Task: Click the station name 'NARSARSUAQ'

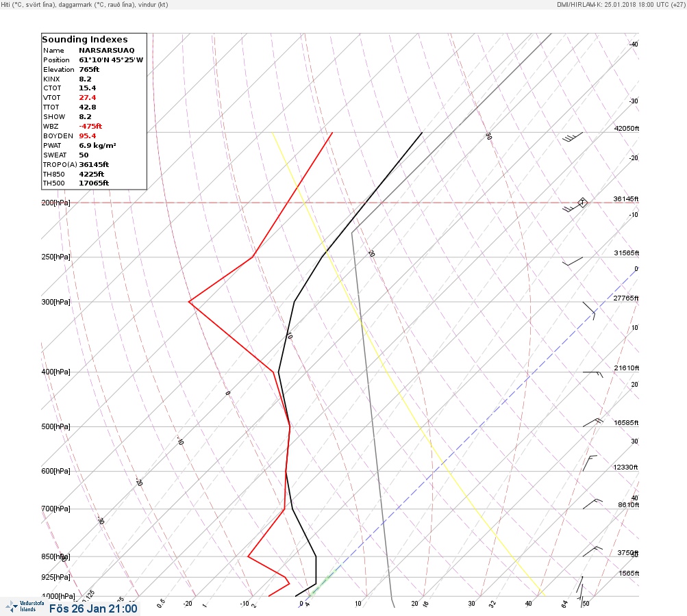Action: click(106, 51)
